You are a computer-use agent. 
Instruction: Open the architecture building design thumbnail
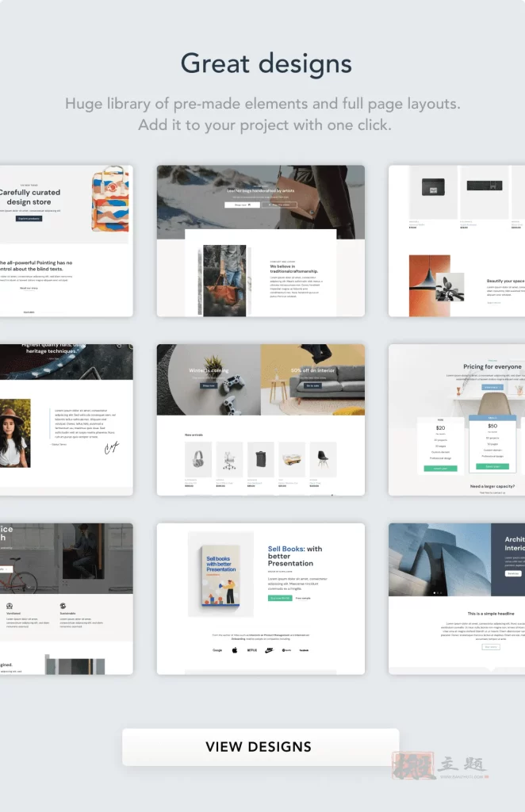click(x=457, y=598)
